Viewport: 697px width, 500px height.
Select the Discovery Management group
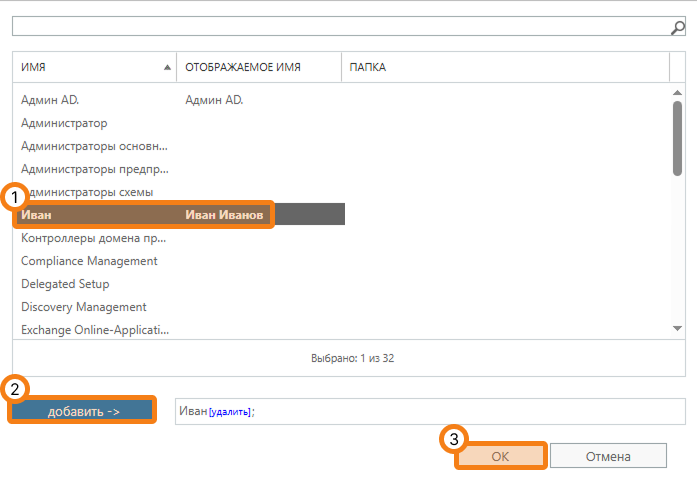click(84, 307)
